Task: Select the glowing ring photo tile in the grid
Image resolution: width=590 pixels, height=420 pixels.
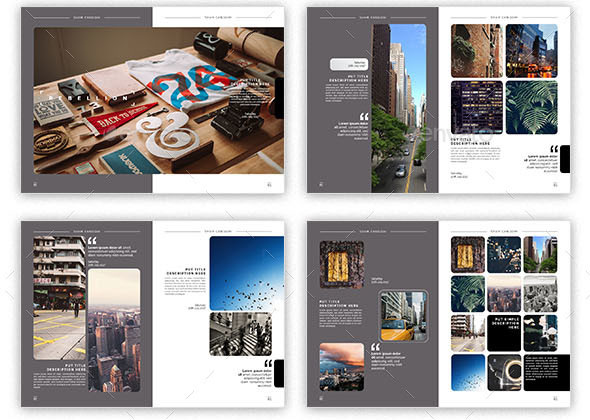Action: [x=504, y=372]
